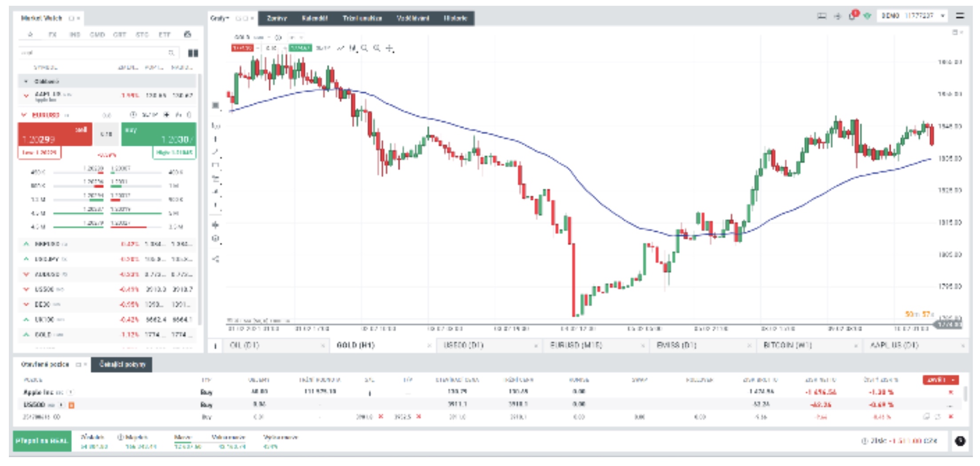Open the hamburger main menu
Image resolution: width=980 pixels, height=466 pixels.
point(960,16)
